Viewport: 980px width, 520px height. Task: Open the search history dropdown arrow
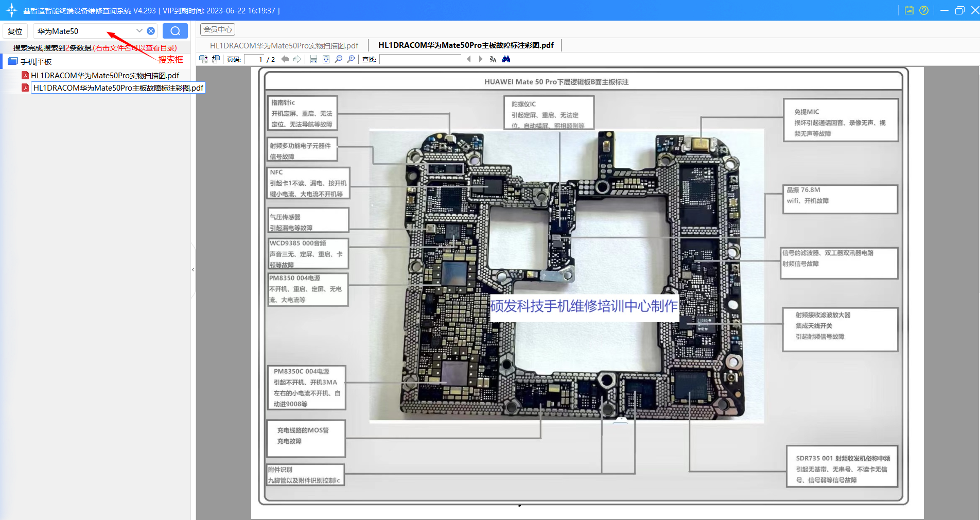point(139,31)
